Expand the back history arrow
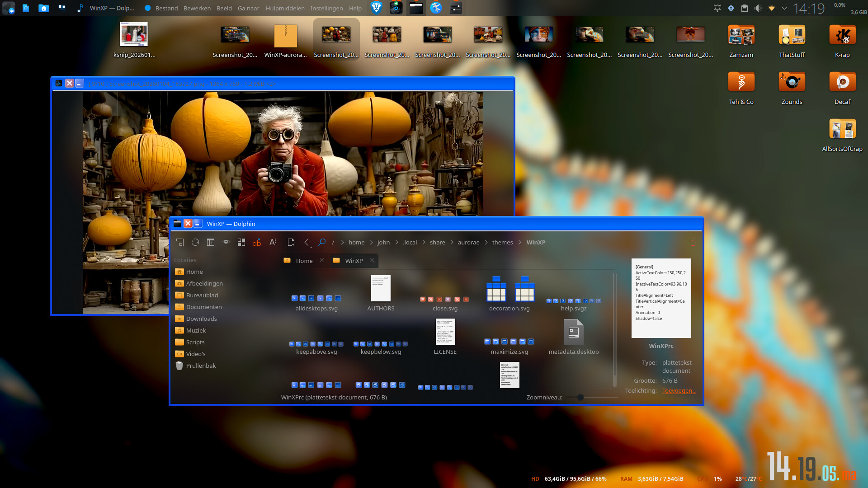The width and height of the screenshot is (868, 488). (x=311, y=247)
